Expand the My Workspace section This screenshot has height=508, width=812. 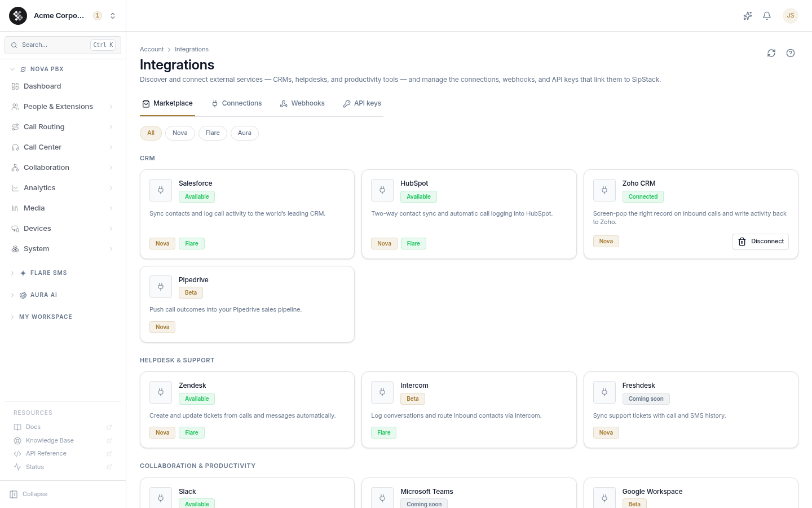pos(63,317)
